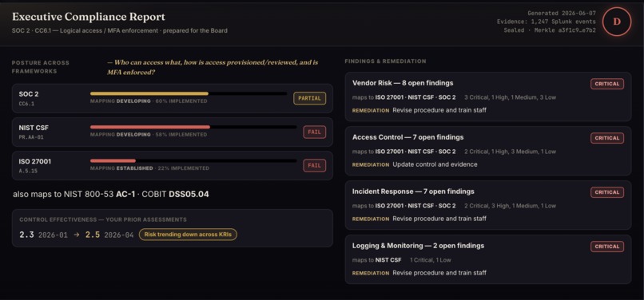Open 'Logging & Monitoring — 2 open findings' title

coord(418,246)
